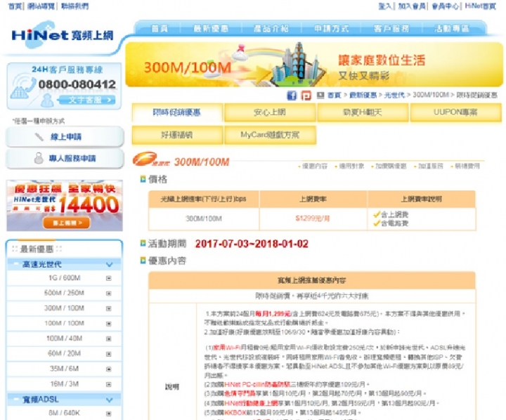Collapse the 高速光世代 section chevron
Viewport: 506px width, 420px height.
110,265
